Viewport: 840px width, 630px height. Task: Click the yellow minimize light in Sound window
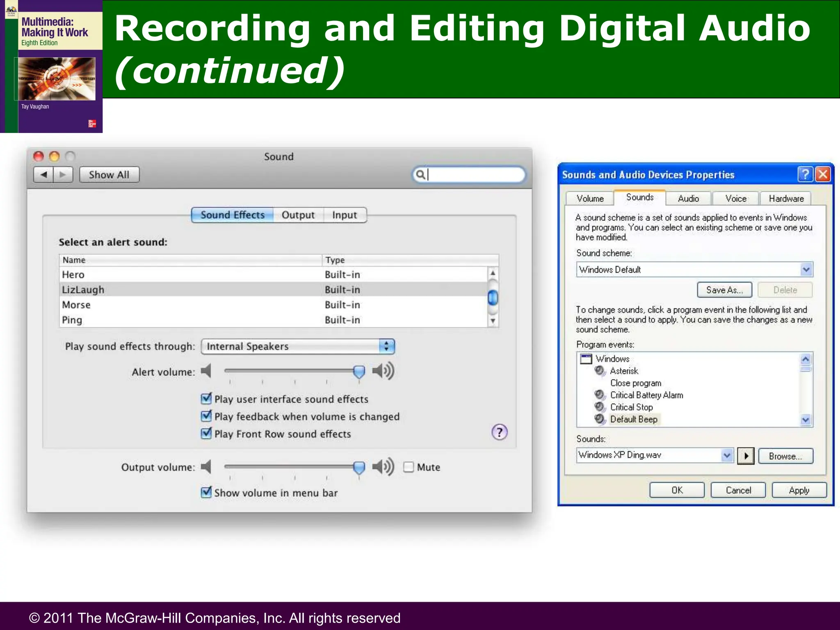[54, 156]
